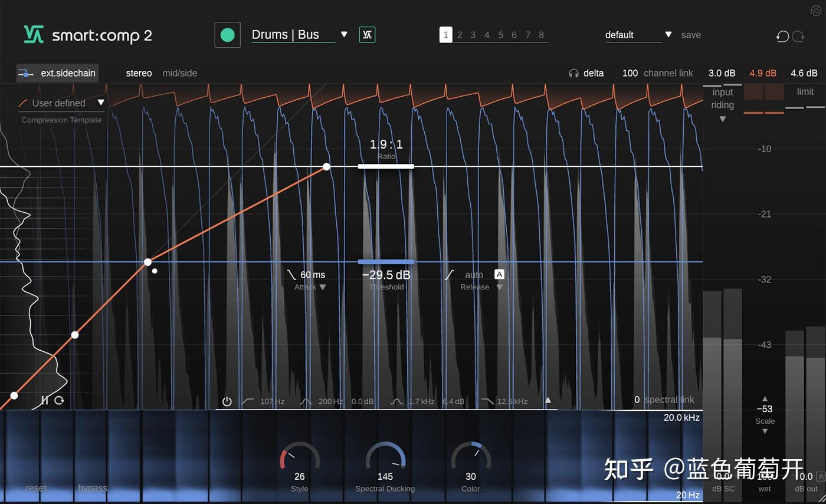826x504 pixels.
Task: Open the Drums | Bus preset dropdown
Action: coord(343,34)
